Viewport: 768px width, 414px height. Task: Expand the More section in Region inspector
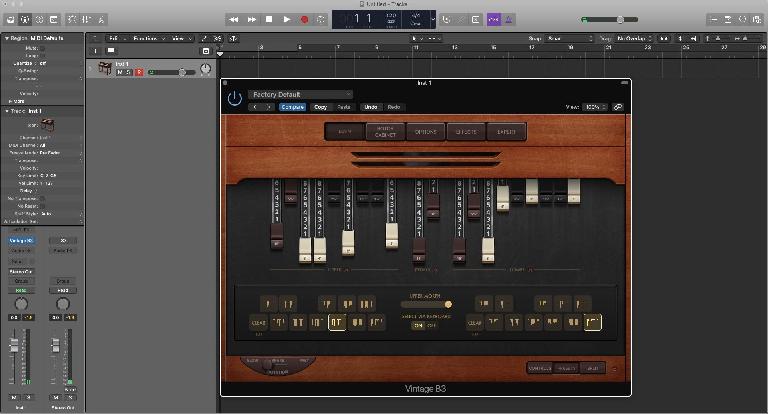11,101
